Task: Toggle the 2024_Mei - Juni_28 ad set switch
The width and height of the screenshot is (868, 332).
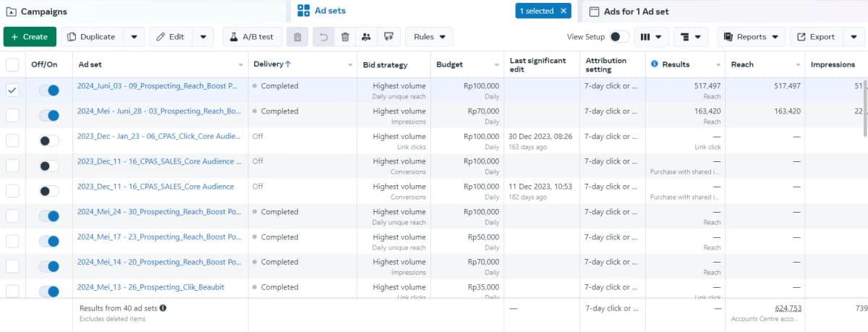Action: [x=49, y=115]
